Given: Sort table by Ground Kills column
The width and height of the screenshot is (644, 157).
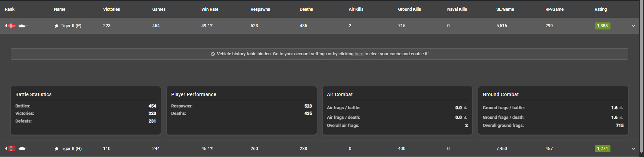Looking at the screenshot, I should [409, 9].
